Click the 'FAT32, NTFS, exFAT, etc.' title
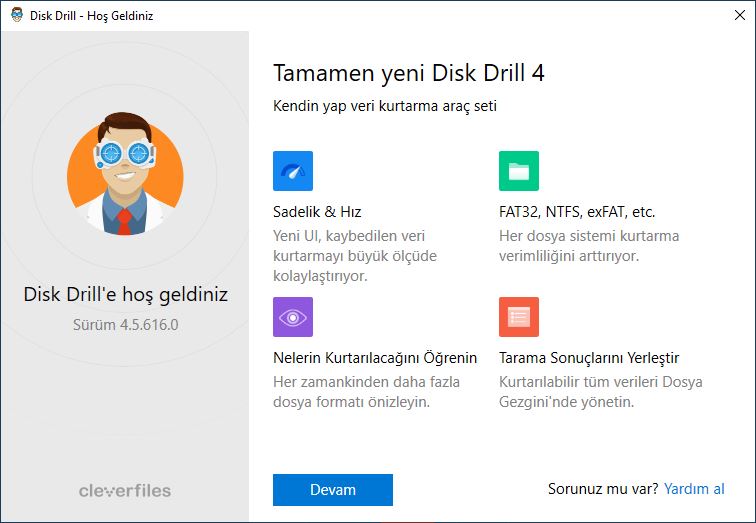Screen dimensions: 756x523 tap(577, 212)
